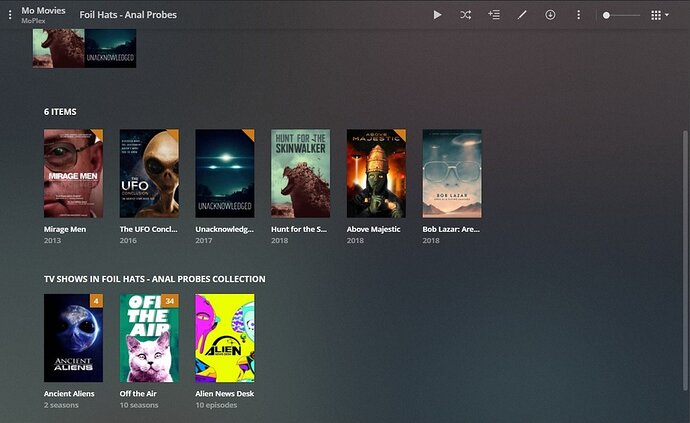The image size is (690, 423).
Task: Play the Foil Hats collection
Action: pyautogui.click(x=437, y=15)
